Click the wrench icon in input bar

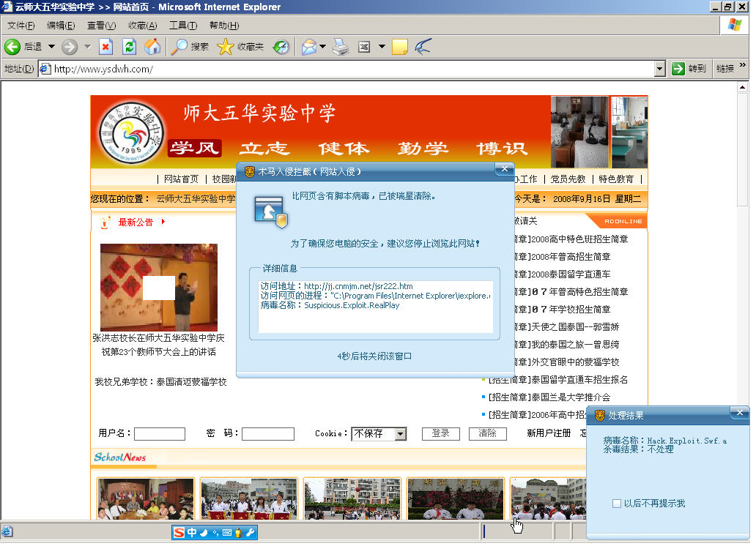(250, 533)
